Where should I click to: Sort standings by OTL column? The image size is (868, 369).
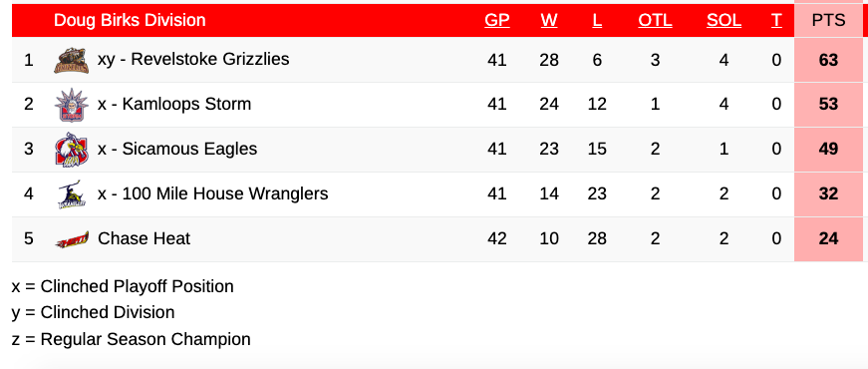pyautogui.click(x=656, y=21)
